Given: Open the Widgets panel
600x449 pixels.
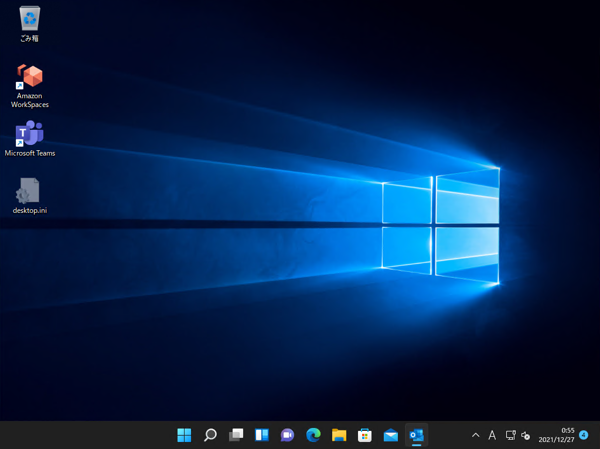Looking at the screenshot, I should pyautogui.click(x=262, y=435).
